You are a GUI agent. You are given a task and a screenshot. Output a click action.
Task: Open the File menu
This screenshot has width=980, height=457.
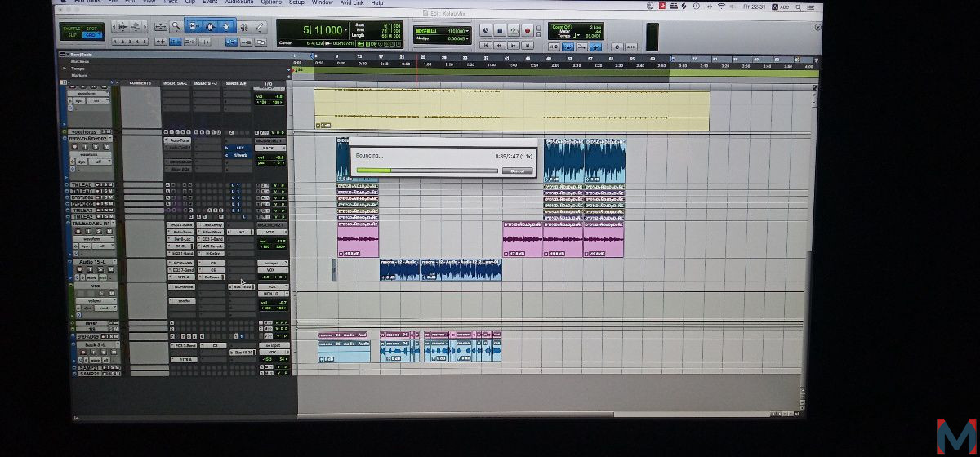[113, 3]
